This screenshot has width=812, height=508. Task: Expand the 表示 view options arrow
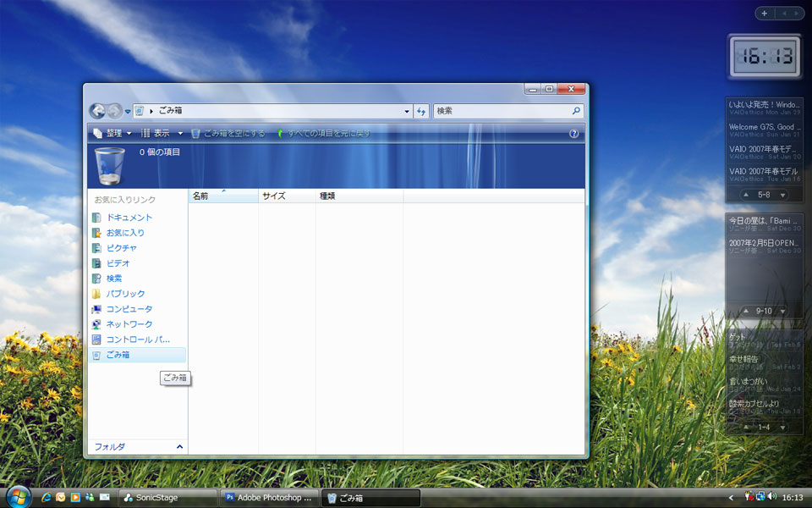(180, 134)
